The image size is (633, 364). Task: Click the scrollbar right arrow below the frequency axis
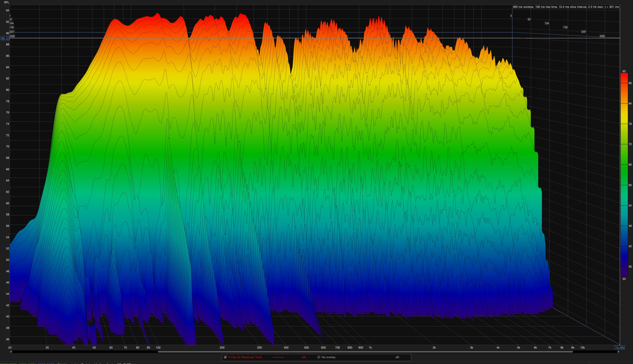[x=618, y=352]
